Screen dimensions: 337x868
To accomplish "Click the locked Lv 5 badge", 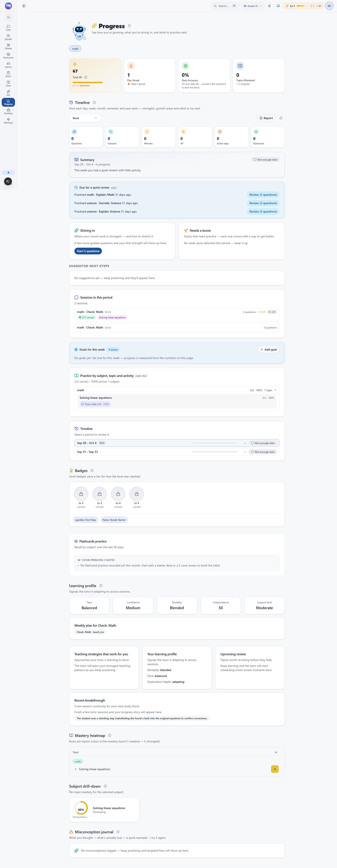I will tap(137, 494).
